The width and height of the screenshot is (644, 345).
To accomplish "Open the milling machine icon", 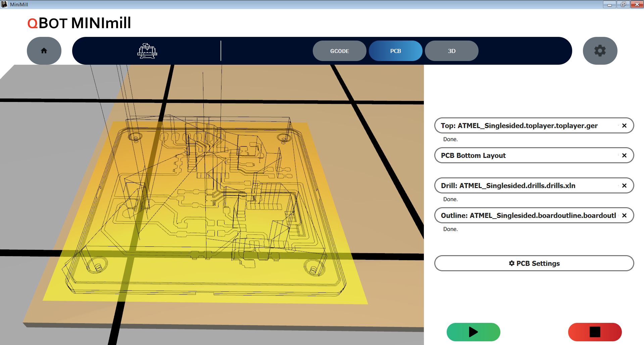I will pos(147,51).
